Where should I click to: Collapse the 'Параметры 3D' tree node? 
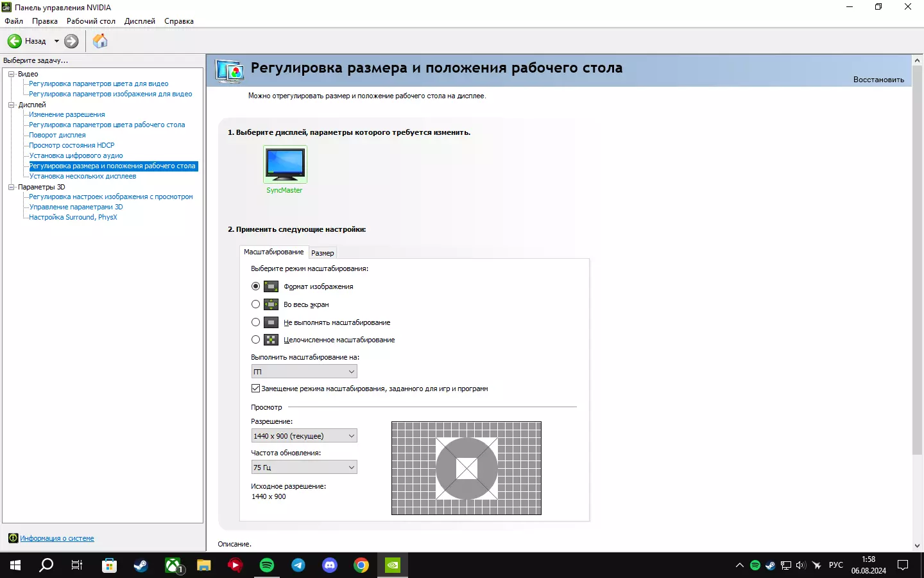tap(12, 187)
